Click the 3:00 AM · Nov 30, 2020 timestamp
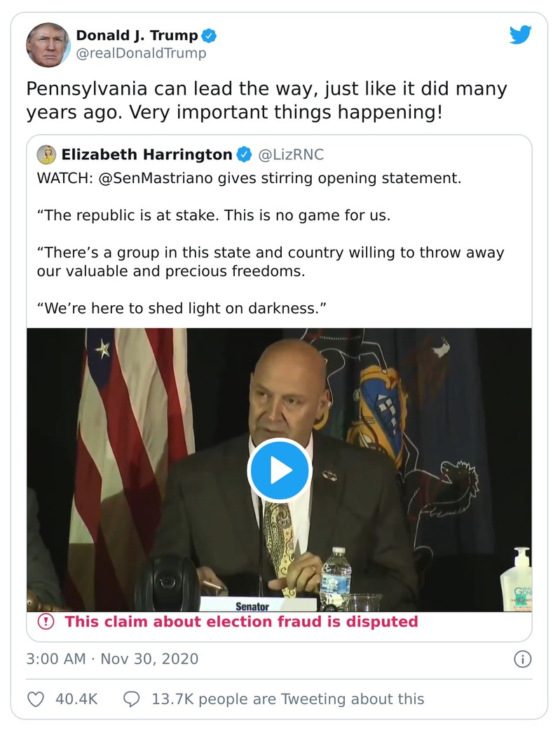560x733 pixels. (x=112, y=659)
